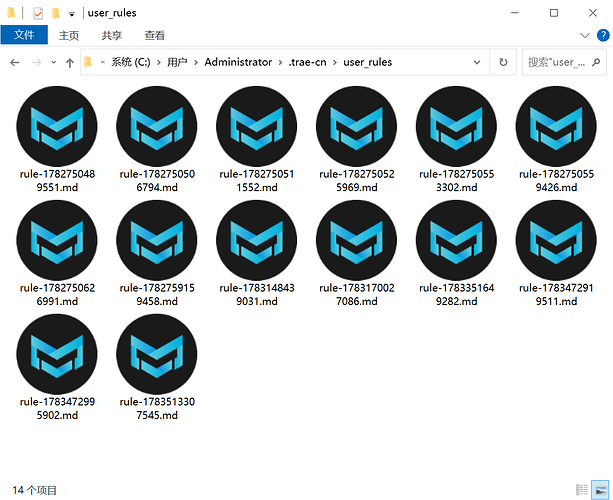
Task: Switch to details list view
Action: 582,489
